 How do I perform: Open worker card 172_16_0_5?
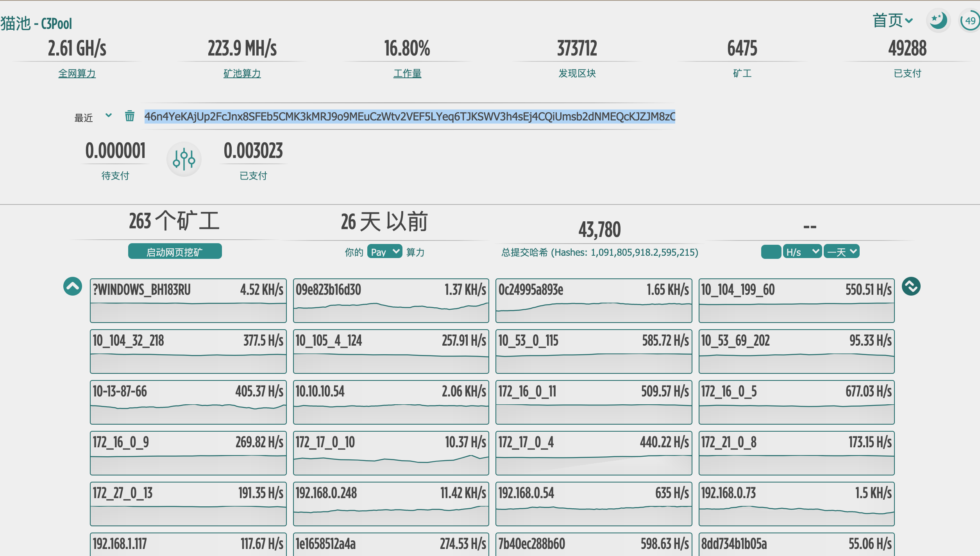tap(797, 402)
